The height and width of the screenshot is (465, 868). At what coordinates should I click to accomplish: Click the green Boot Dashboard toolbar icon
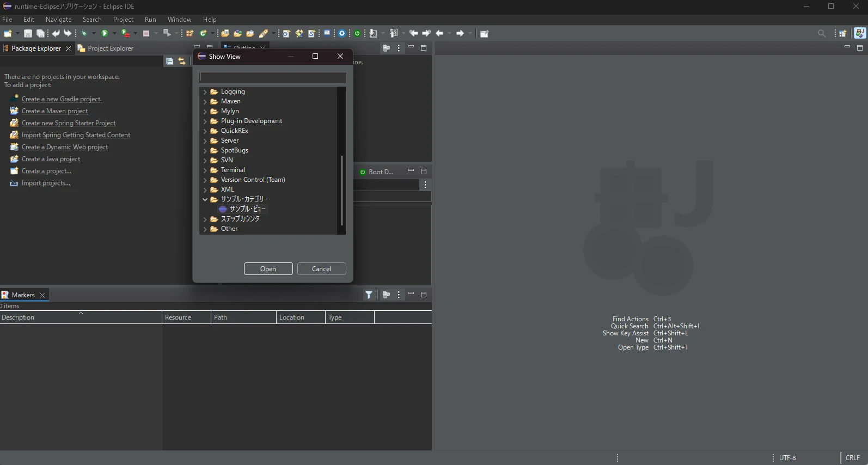tap(357, 33)
